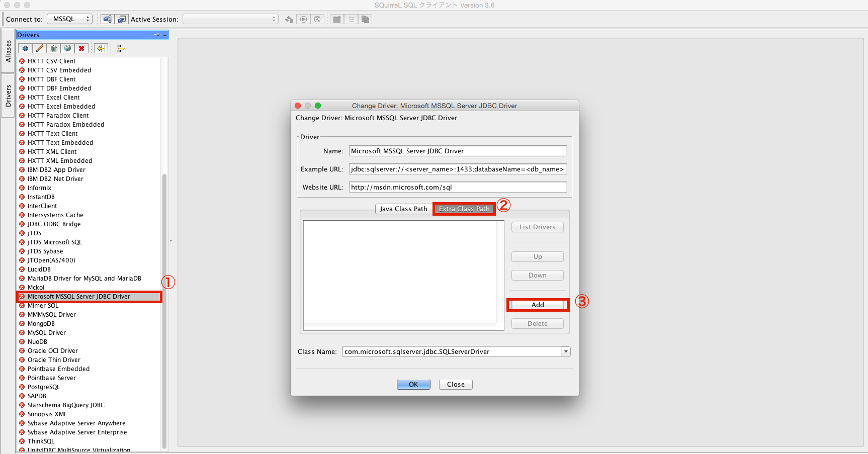Click the red status icon beside Oracle Thin Driver
868x454 pixels.
tap(22, 359)
